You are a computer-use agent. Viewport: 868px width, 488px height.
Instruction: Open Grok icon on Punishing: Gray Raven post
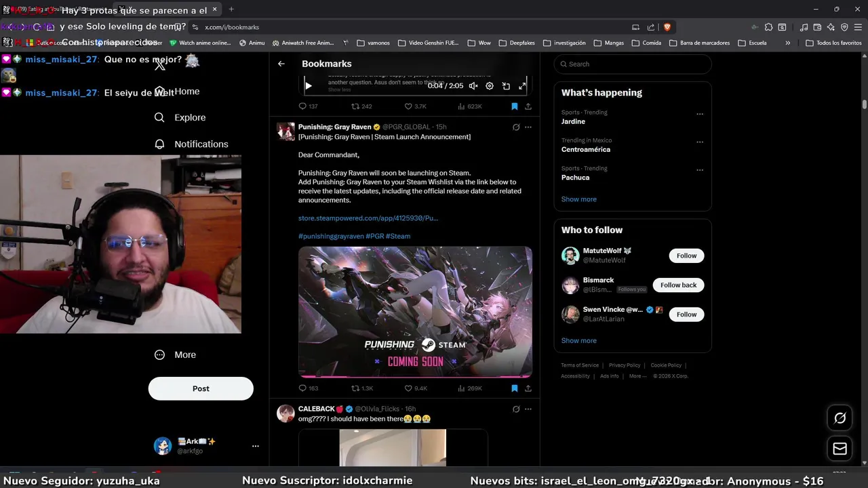[x=516, y=127]
